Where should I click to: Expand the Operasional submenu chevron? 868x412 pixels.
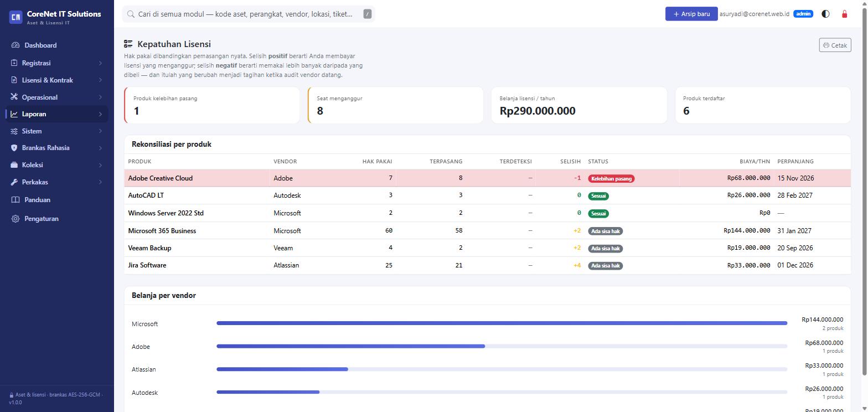click(x=100, y=97)
